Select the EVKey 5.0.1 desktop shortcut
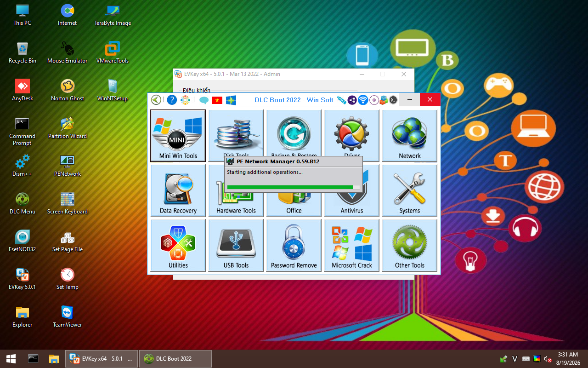The width and height of the screenshot is (588, 368). coord(22,279)
